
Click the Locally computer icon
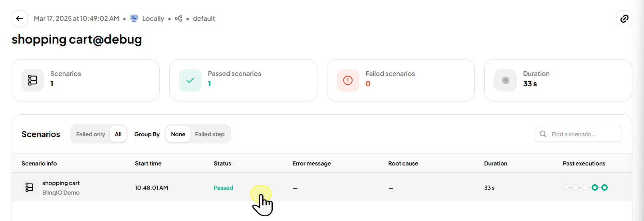[134, 18]
